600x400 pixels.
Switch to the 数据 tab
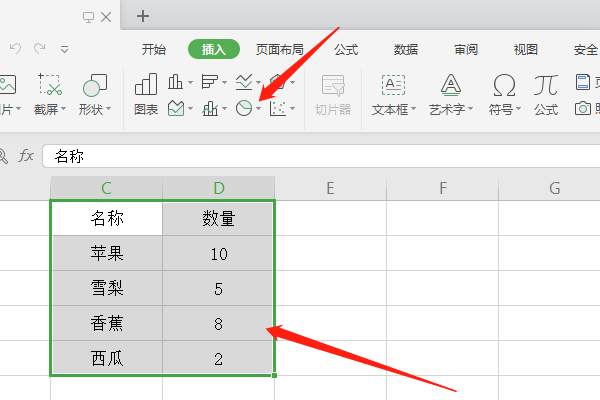tap(406, 49)
